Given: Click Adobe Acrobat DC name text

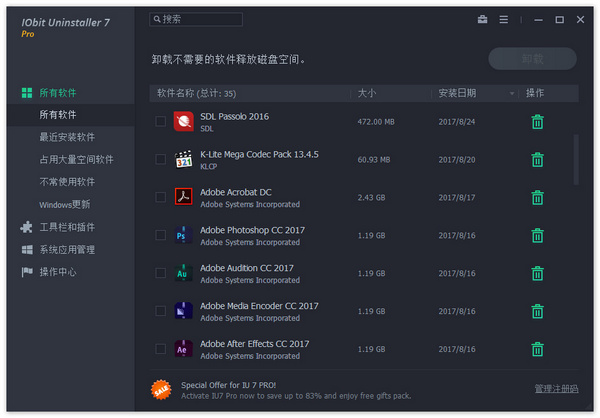Looking at the screenshot, I should click(x=236, y=192).
